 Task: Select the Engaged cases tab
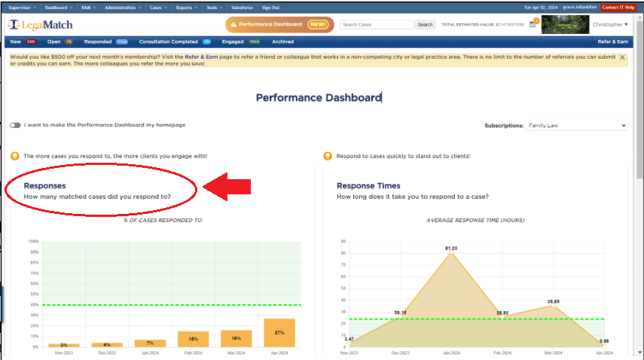pyautogui.click(x=240, y=41)
